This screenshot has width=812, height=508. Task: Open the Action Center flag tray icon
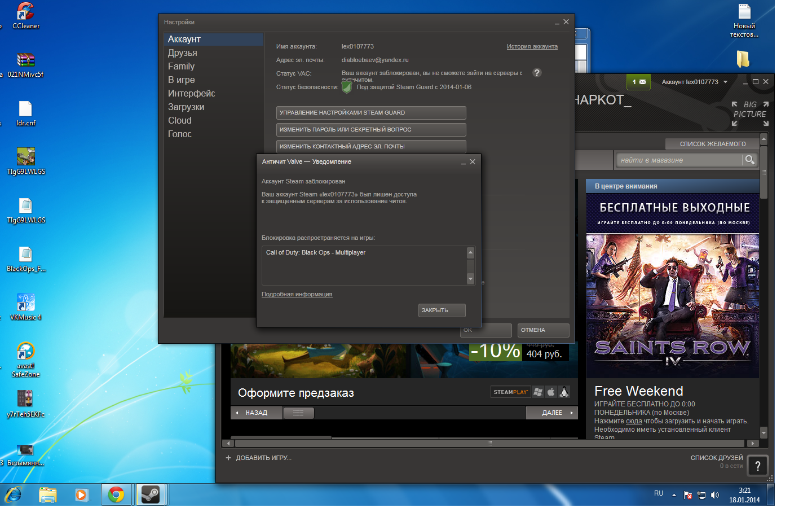(688, 495)
